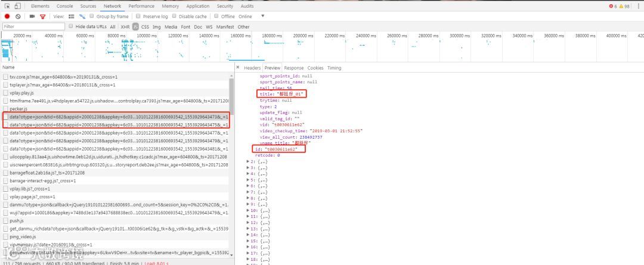The height and width of the screenshot is (265, 644).
Task: Expand JSON item 7 in preview
Action: click(248, 192)
